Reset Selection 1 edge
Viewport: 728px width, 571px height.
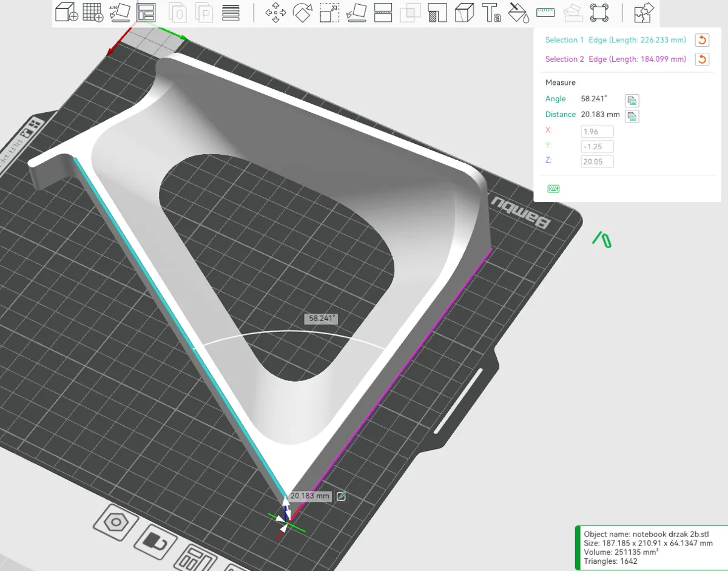[702, 40]
